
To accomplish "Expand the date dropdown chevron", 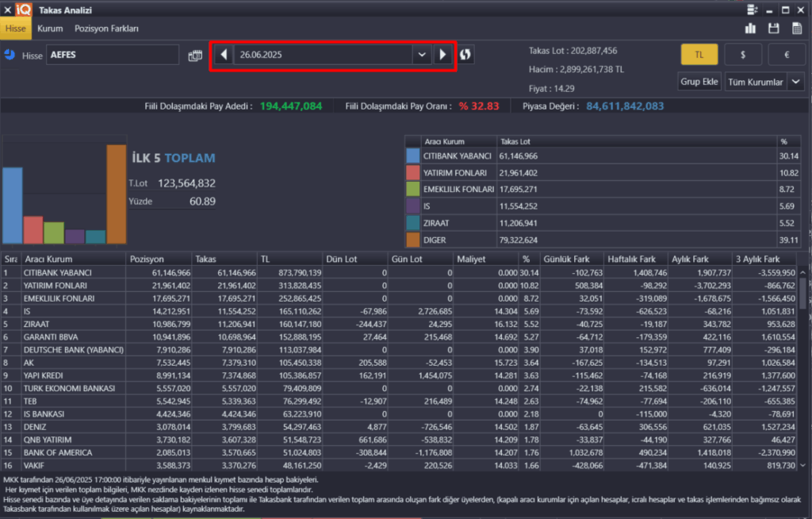I will [x=422, y=55].
